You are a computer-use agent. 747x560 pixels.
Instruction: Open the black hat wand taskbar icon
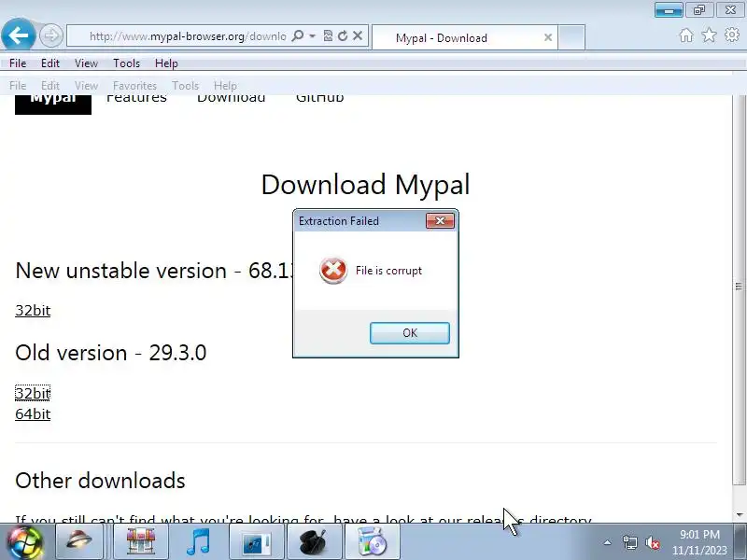pos(314,542)
